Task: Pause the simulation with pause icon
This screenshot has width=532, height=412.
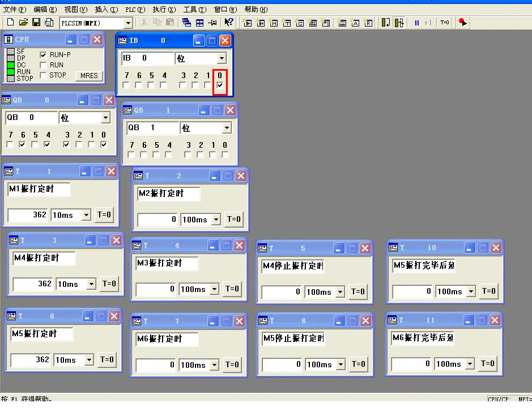Action: 416,23
